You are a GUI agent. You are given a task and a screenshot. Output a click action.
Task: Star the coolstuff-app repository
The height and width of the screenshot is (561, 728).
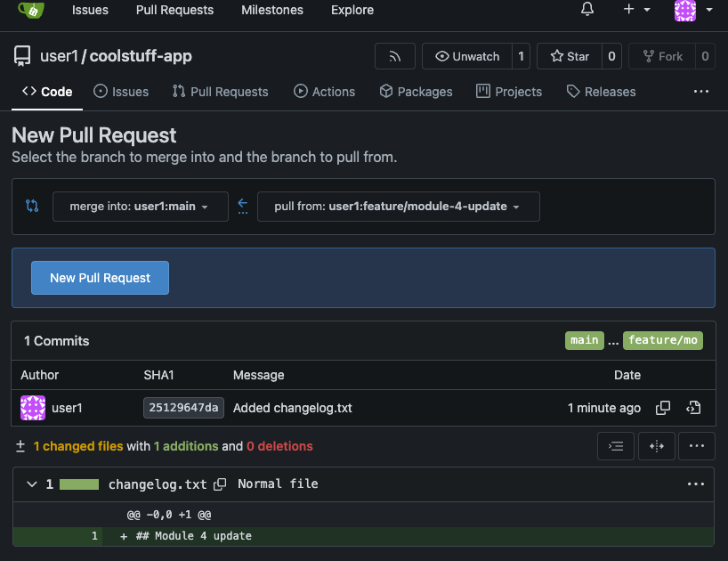pos(569,55)
